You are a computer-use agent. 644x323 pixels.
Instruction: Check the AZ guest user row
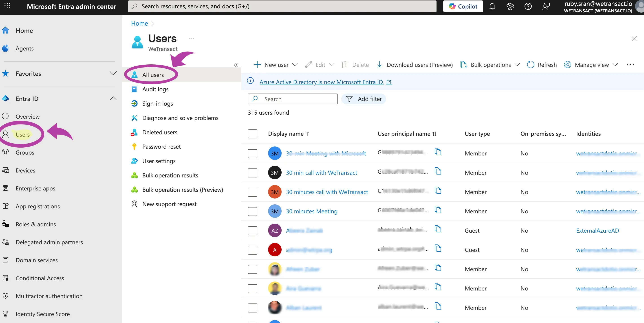[x=252, y=231]
